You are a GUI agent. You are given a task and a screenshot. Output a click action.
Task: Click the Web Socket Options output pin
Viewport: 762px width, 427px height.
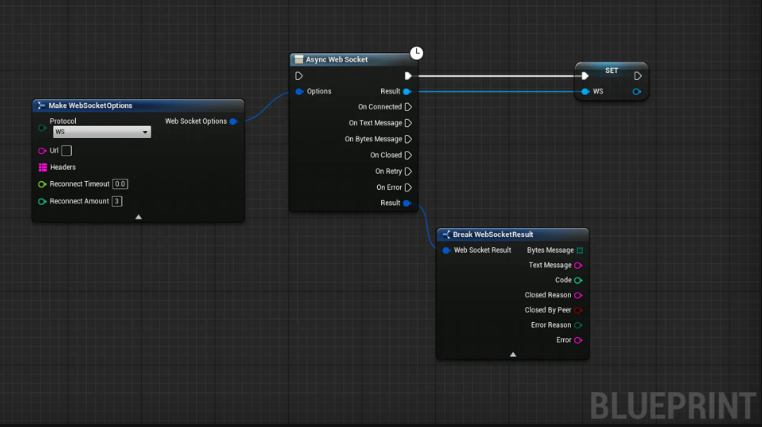(233, 121)
